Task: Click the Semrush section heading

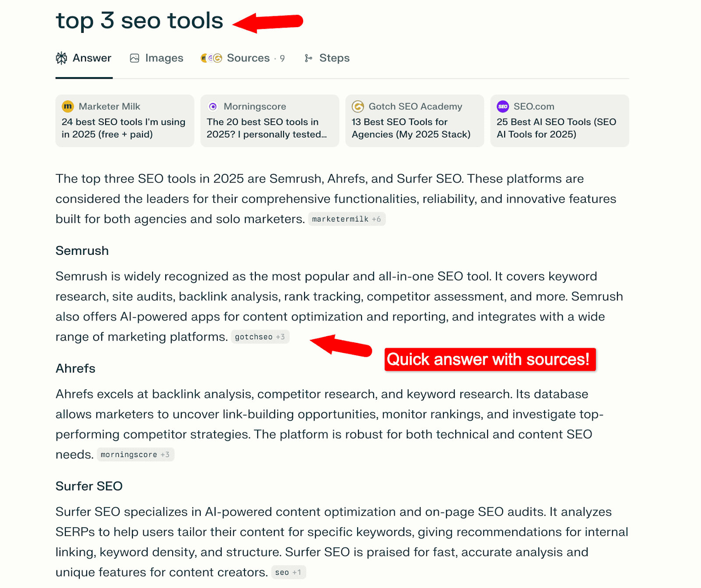Action: (82, 251)
